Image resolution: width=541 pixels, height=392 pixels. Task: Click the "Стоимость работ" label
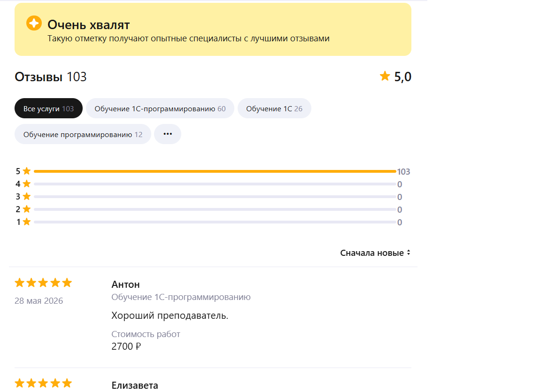point(146,334)
